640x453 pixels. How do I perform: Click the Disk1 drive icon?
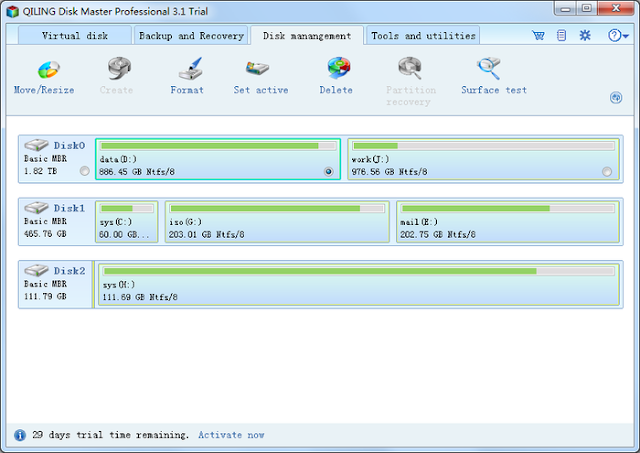(x=36, y=208)
